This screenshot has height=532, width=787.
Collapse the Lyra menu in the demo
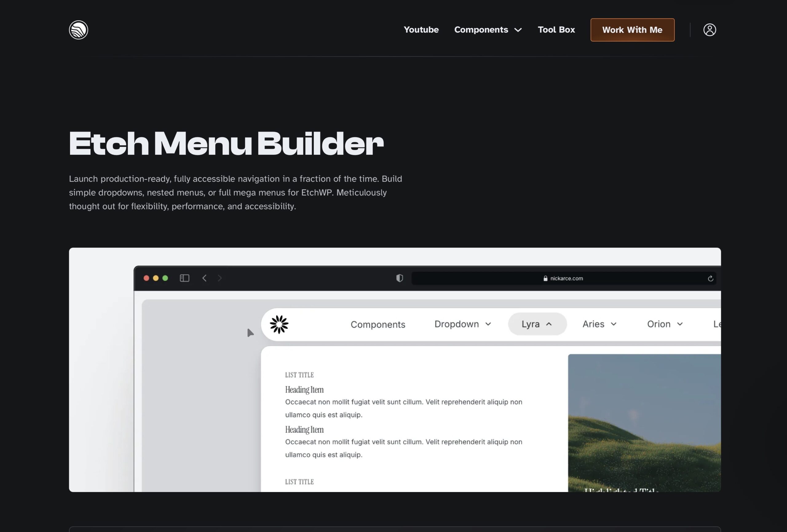tap(537, 324)
